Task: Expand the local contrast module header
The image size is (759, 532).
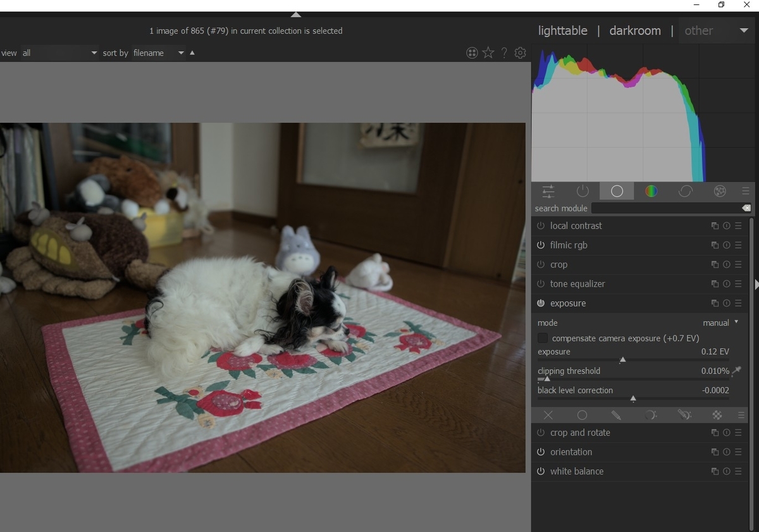Action: point(576,226)
